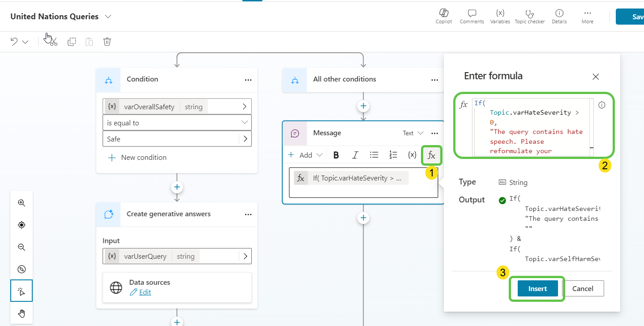Click the cut scissors icon

tap(53, 42)
